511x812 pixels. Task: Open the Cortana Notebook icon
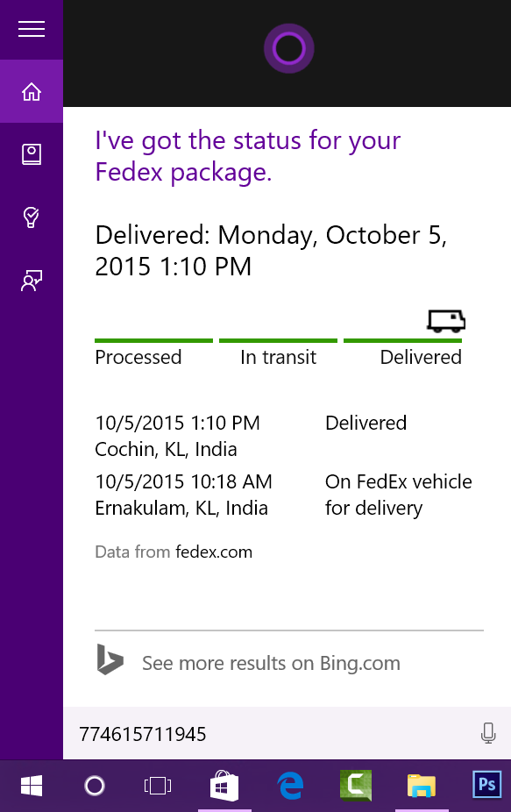(x=32, y=154)
